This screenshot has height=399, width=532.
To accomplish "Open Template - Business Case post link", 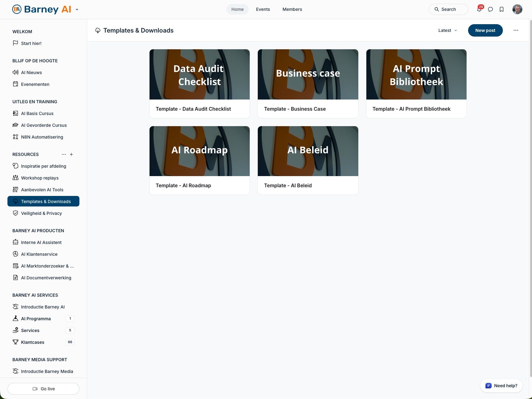I will click(x=295, y=109).
